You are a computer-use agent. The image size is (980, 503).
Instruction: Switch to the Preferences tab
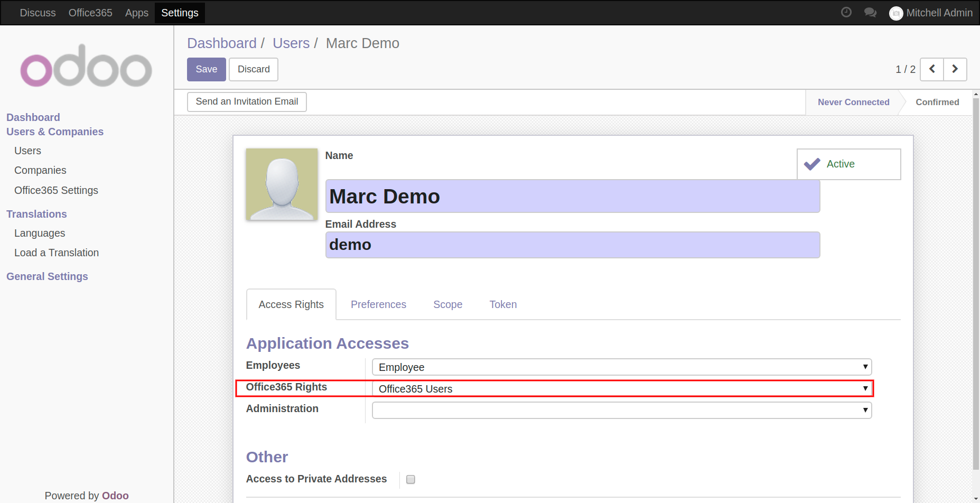coord(378,304)
